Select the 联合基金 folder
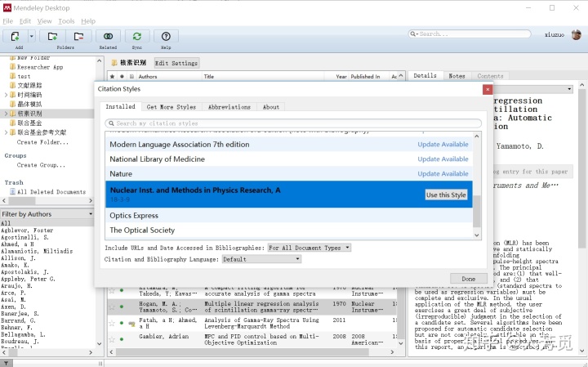 click(x=29, y=123)
